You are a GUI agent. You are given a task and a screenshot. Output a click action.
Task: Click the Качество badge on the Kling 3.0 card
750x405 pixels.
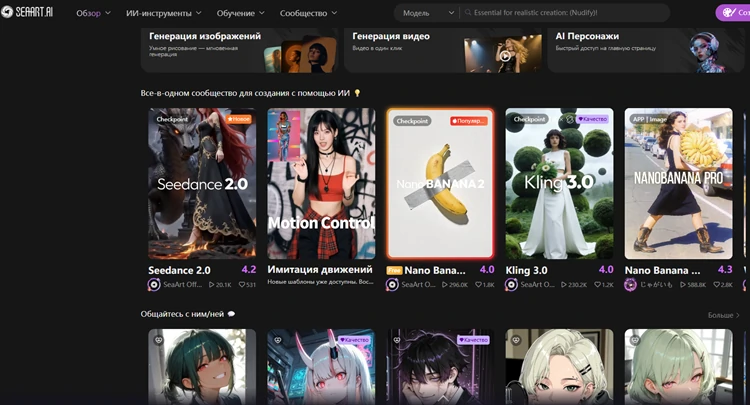[592, 119]
